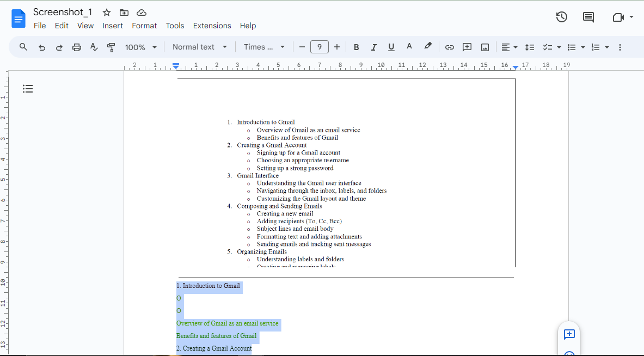Open the Extensions menu

[x=212, y=26]
